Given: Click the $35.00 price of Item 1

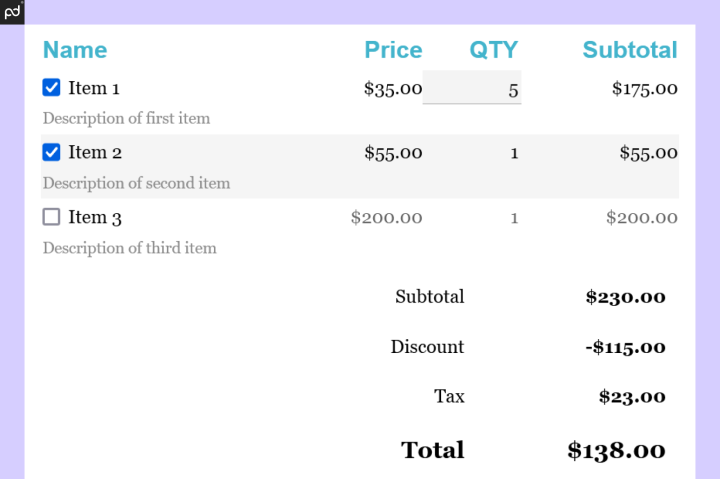Looking at the screenshot, I should [x=393, y=88].
